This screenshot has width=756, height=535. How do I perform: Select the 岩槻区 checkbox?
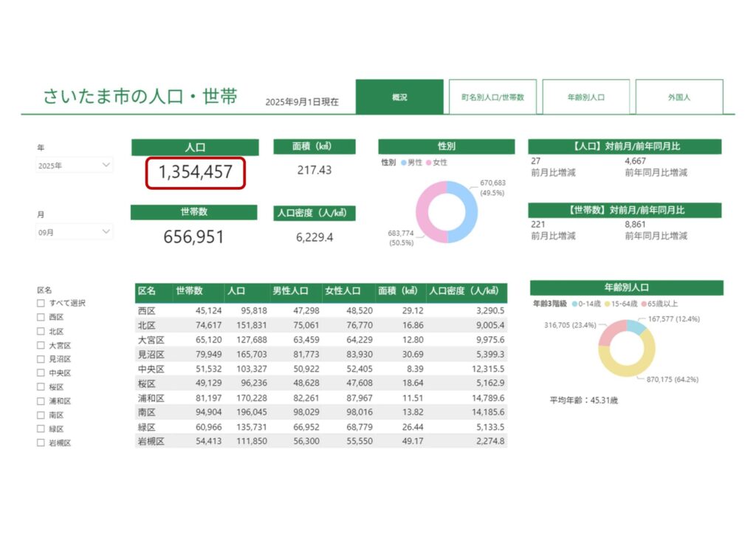[41, 443]
